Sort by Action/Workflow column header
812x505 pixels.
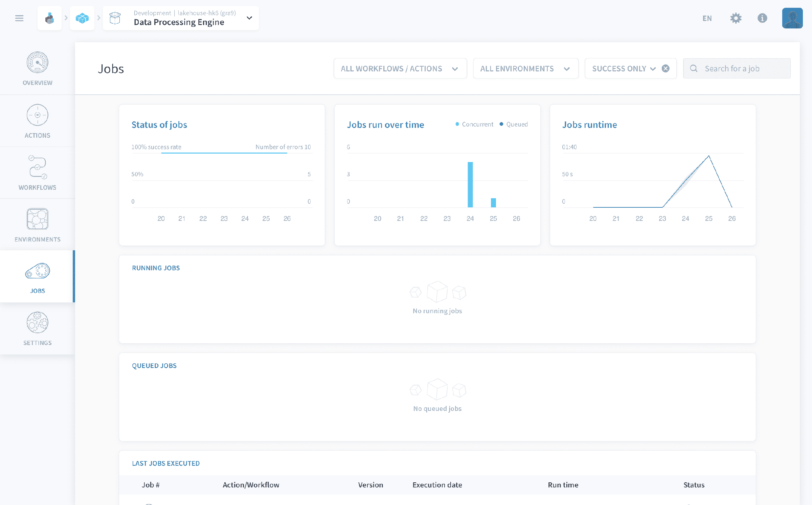(251, 485)
